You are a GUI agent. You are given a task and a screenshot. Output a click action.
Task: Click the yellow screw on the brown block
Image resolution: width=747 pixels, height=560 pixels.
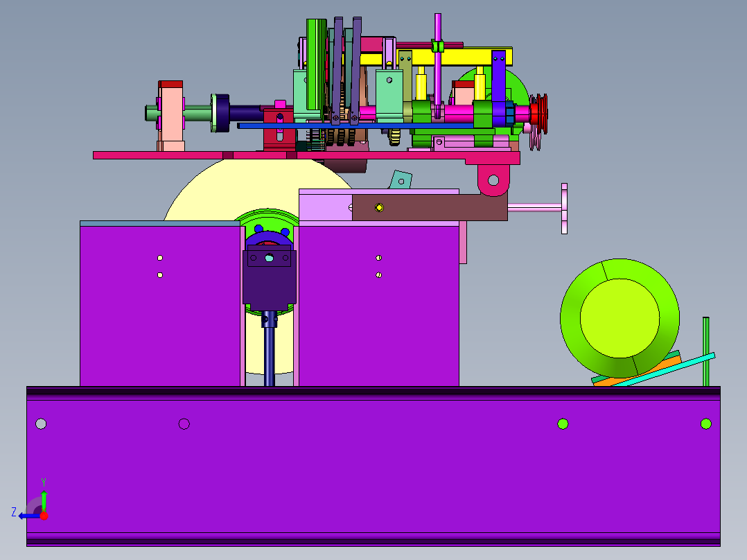379,207
